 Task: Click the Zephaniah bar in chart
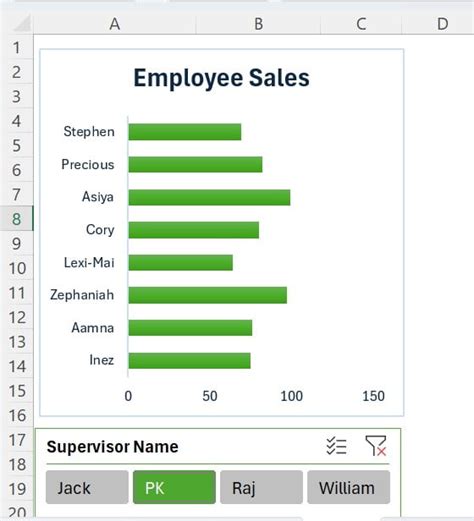point(208,295)
